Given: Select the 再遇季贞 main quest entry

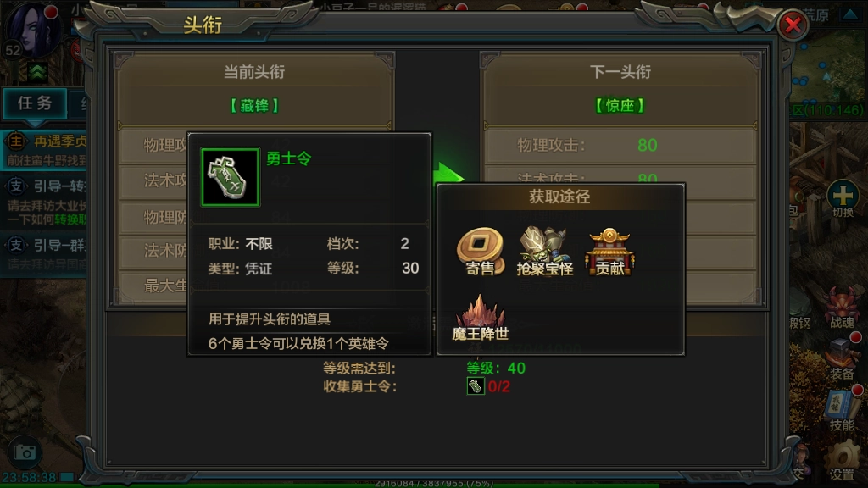Looking at the screenshot, I should 44,150.
